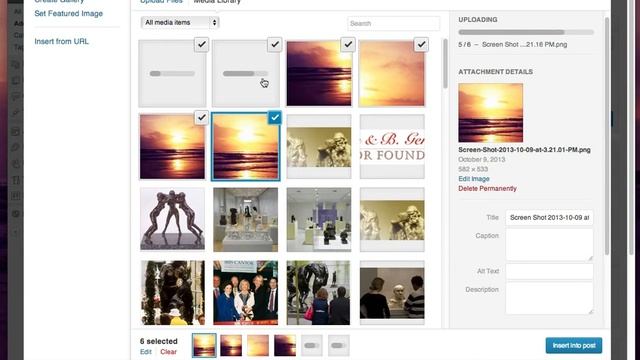The height and width of the screenshot is (360, 640).
Task: Click the media grid scrollbar
Action: 445,63
